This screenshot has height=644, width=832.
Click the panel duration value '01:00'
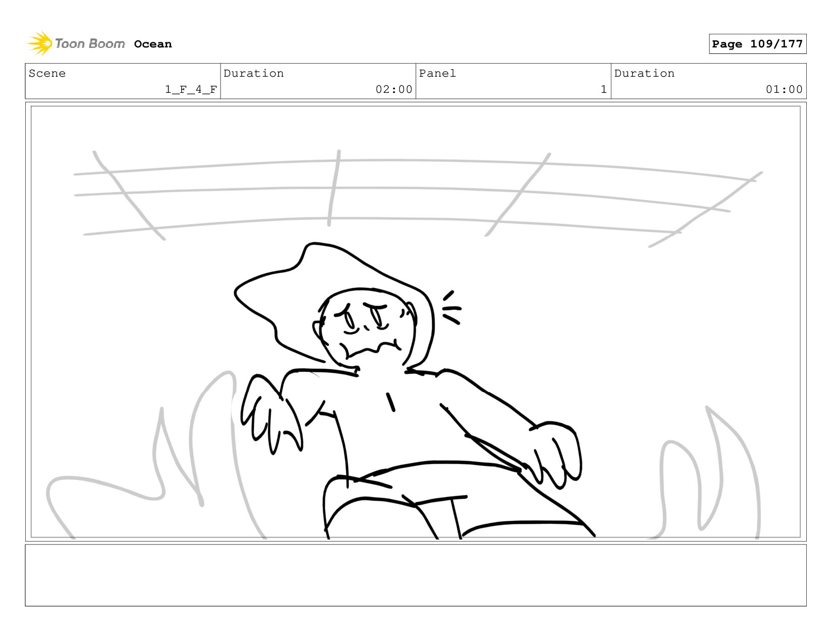784,89
